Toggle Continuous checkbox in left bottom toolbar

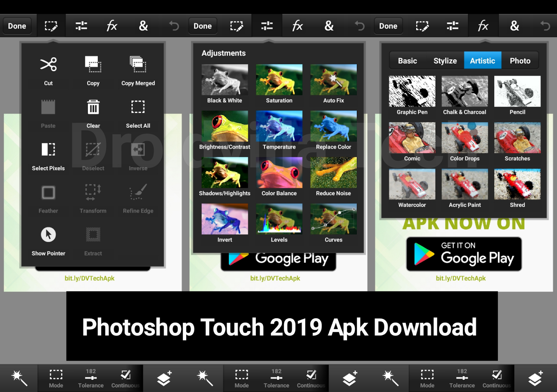(125, 378)
